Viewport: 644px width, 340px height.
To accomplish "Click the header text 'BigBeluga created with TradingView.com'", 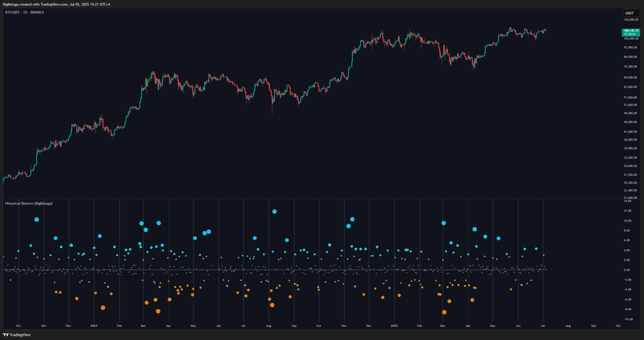I will pos(35,4).
